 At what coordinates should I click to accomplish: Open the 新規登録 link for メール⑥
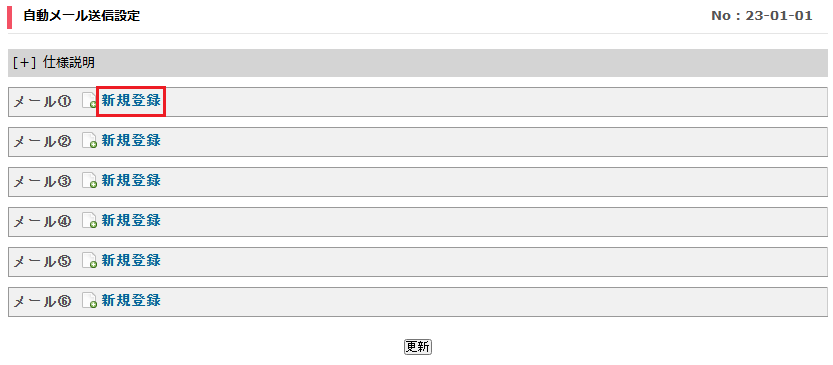(x=131, y=301)
